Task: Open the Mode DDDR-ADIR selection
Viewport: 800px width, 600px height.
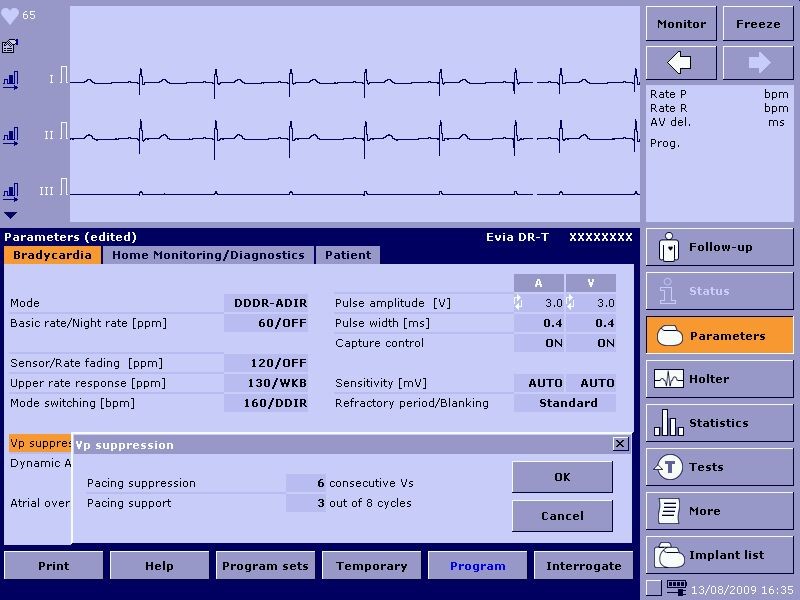Action: point(265,303)
